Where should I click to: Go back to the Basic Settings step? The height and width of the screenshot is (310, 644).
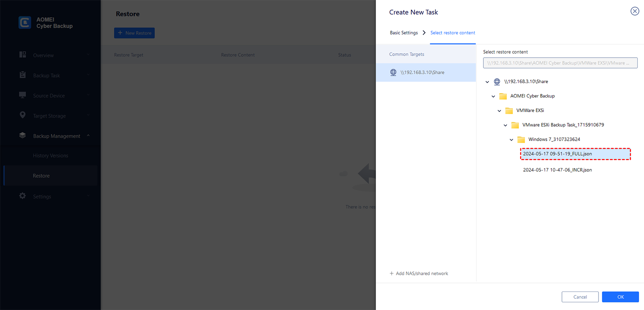coord(404,33)
